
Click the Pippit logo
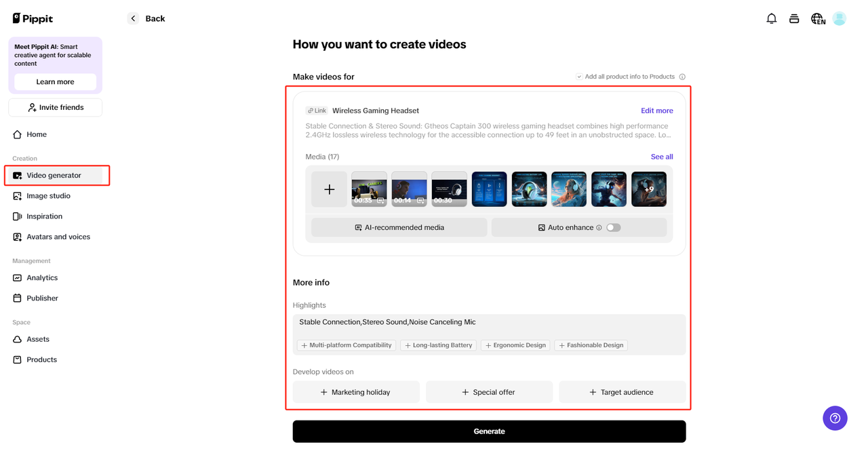[33, 18]
